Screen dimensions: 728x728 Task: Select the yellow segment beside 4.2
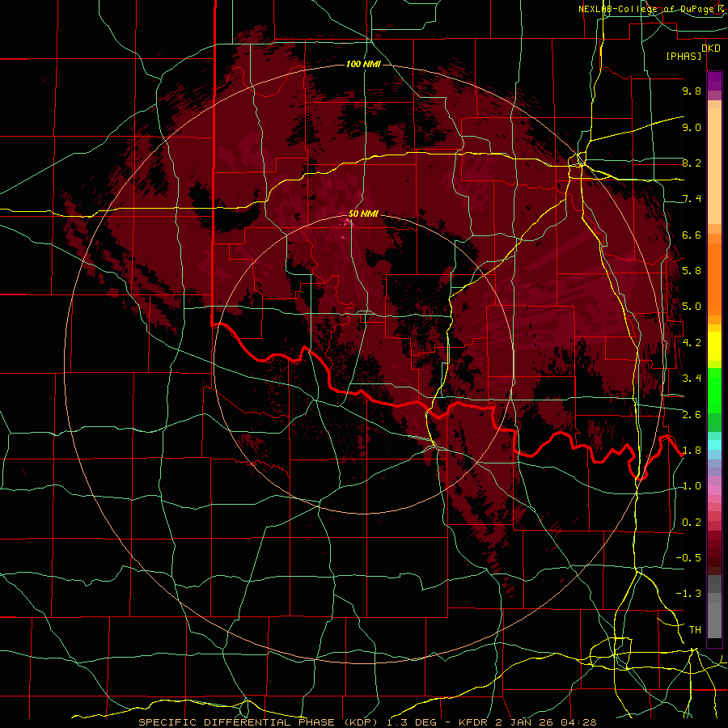[x=714, y=346]
